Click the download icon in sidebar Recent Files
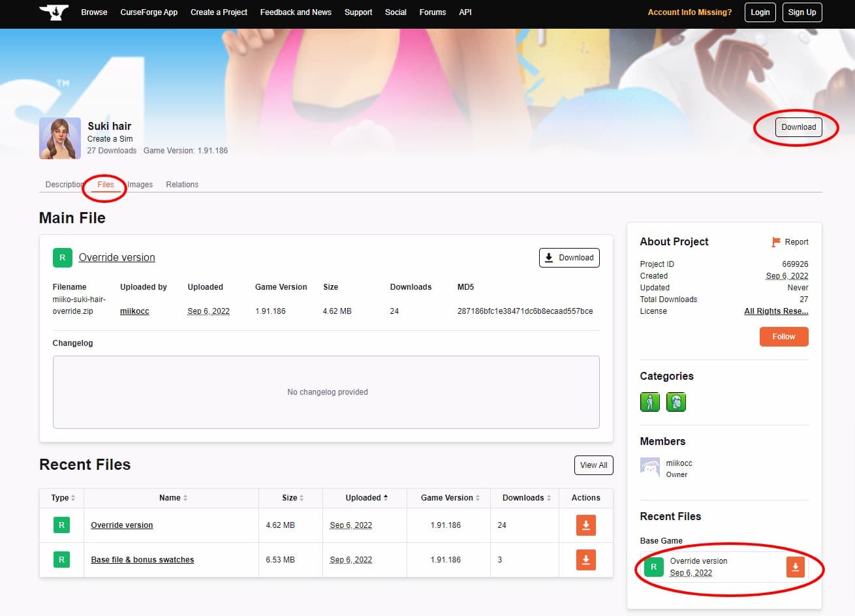Screen dimensions: 855x616 pos(796,567)
